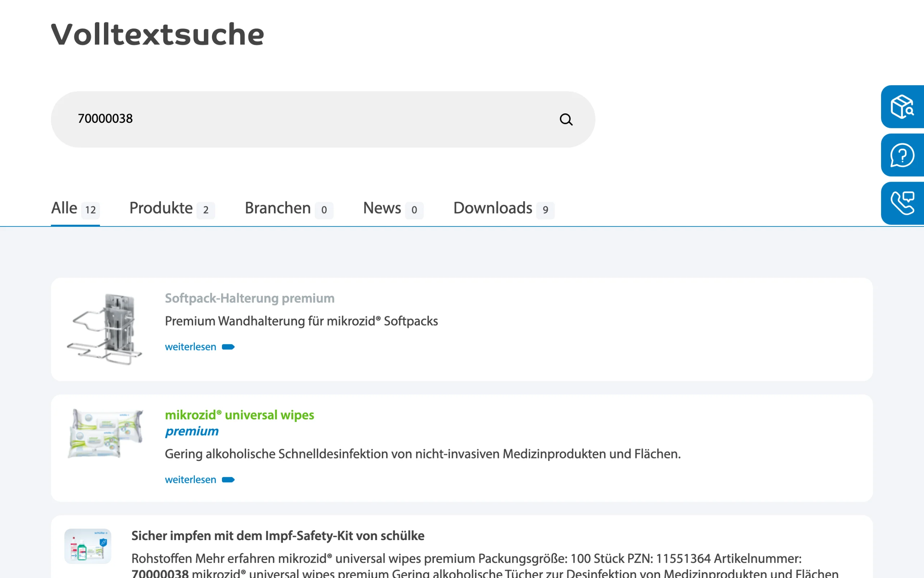Click the Alle count badge 12

[x=91, y=210]
